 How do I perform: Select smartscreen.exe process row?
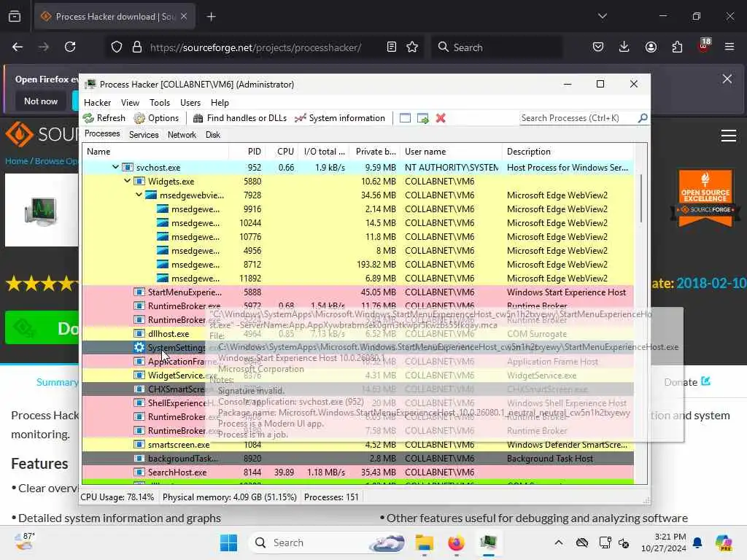pyautogui.click(x=357, y=444)
